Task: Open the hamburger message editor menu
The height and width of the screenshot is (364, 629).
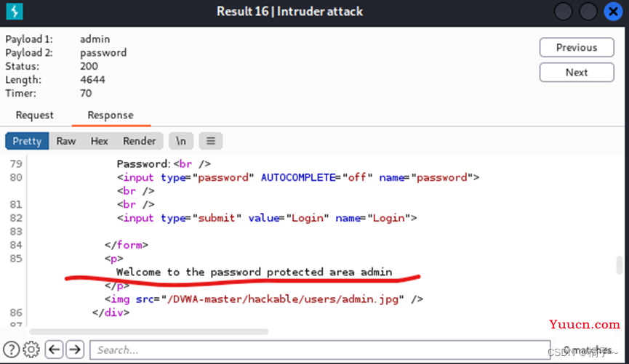Action: tap(211, 141)
